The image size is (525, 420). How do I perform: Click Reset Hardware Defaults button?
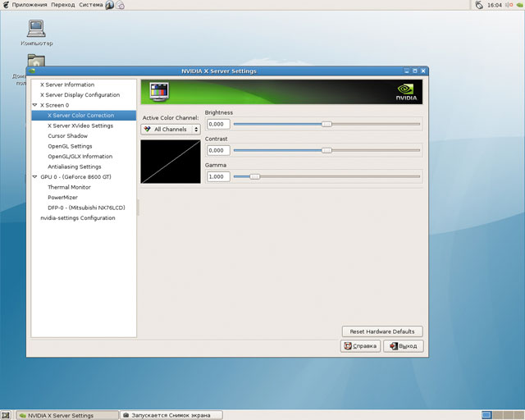(382, 331)
